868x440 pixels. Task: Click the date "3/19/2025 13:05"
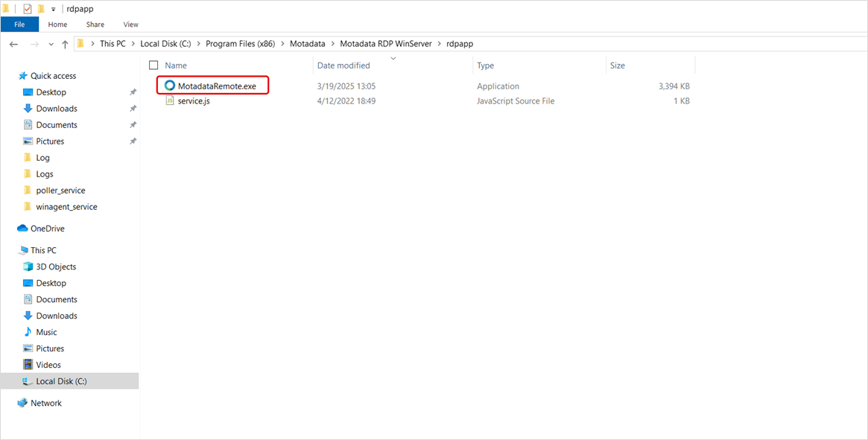[x=346, y=86]
